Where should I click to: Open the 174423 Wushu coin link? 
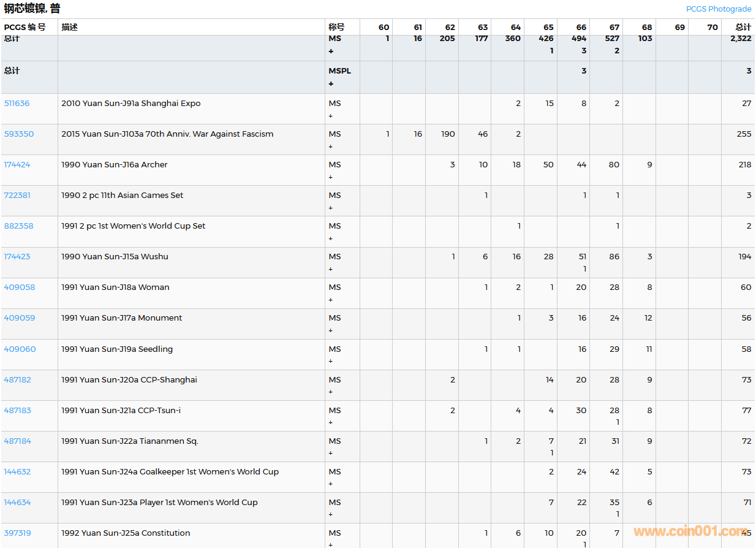click(x=17, y=257)
